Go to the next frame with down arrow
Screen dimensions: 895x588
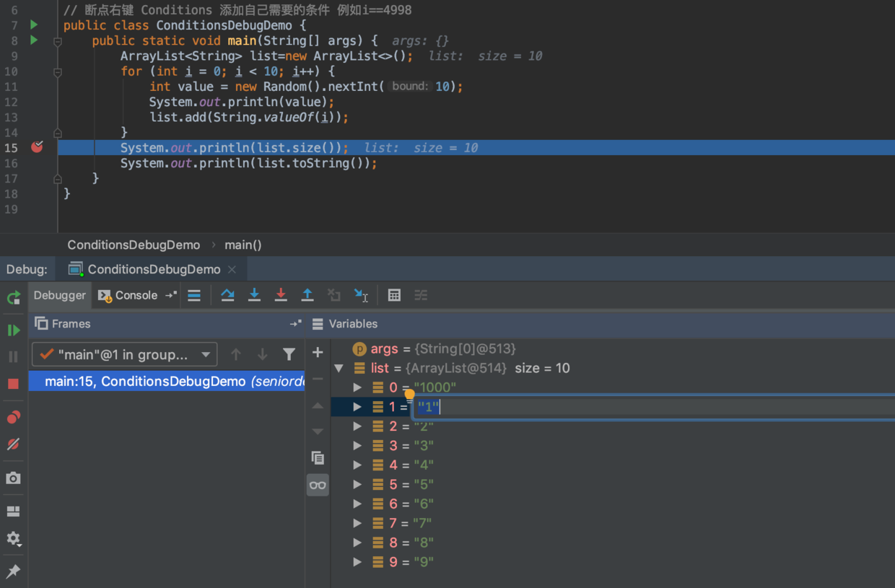click(263, 354)
